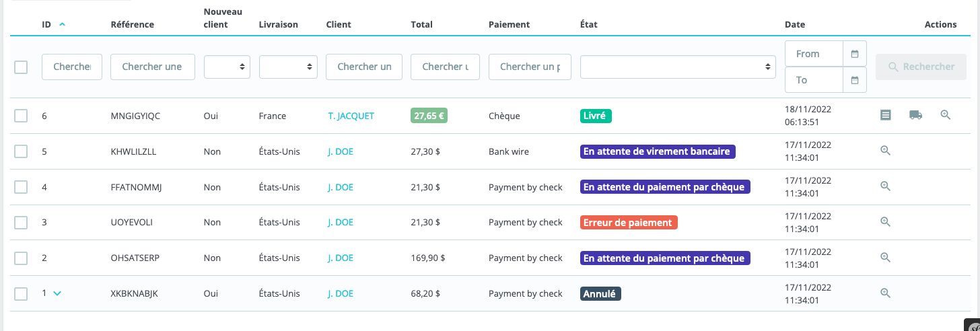
Task: Click the 27,30 $ total cell
Action: [x=425, y=151]
